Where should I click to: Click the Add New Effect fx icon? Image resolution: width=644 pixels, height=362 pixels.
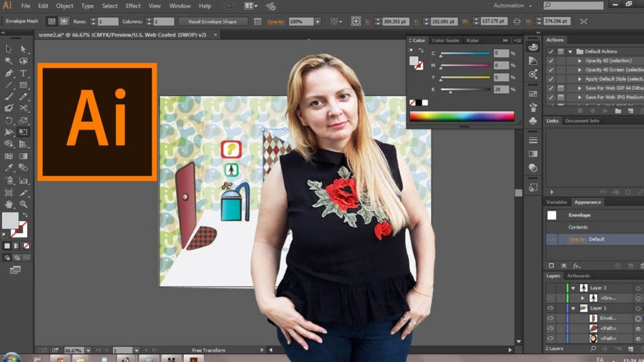coord(576,266)
